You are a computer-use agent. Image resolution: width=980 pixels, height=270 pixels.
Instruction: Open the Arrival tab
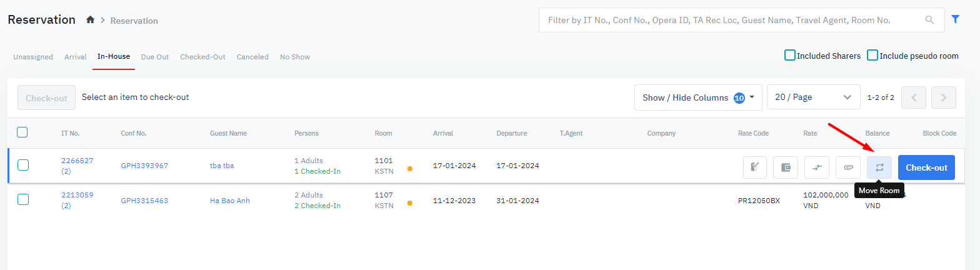point(76,57)
